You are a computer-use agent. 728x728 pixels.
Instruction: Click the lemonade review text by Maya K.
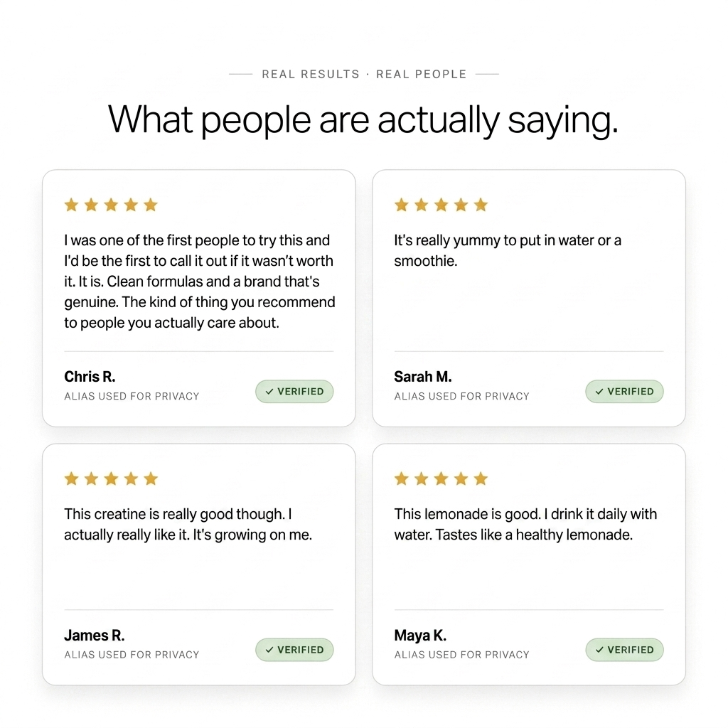pos(525,525)
